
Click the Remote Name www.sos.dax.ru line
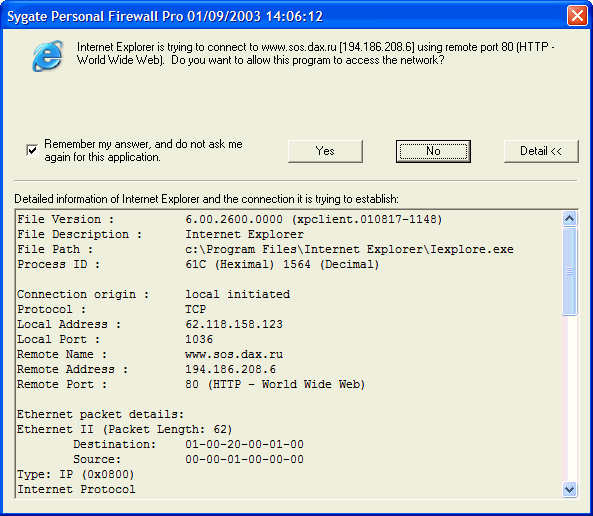pyautogui.click(x=150, y=354)
